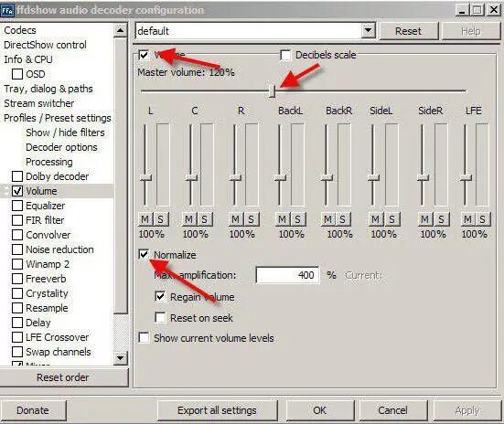
Task: Solo the R channel with S button
Action: coord(251,219)
